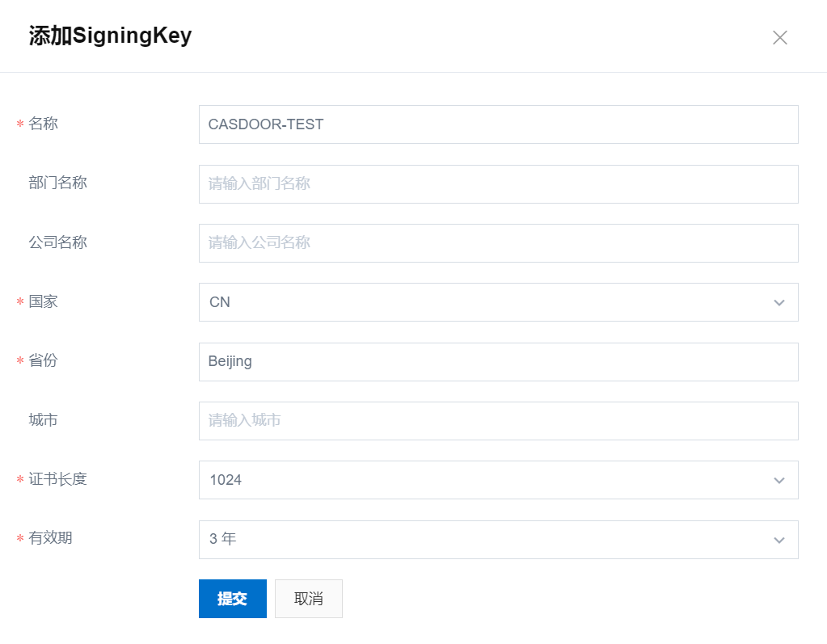The width and height of the screenshot is (827, 644).
Task: Click the required asterisk beside 名称
Action: (19, 124)
